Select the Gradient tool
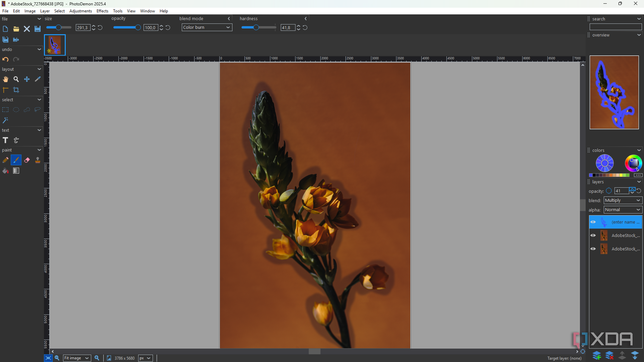 click(x=16, y=171)
